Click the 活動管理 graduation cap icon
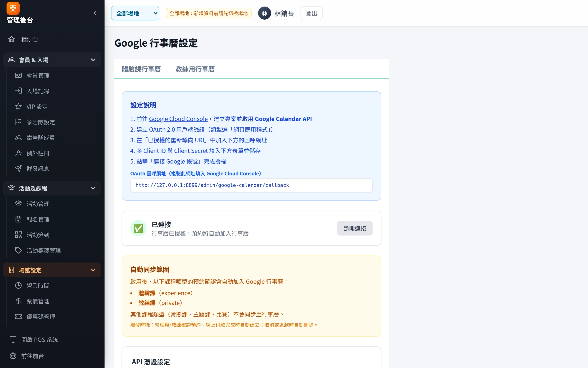The width and height of the screenshot is (588, 368). [18, 204]
